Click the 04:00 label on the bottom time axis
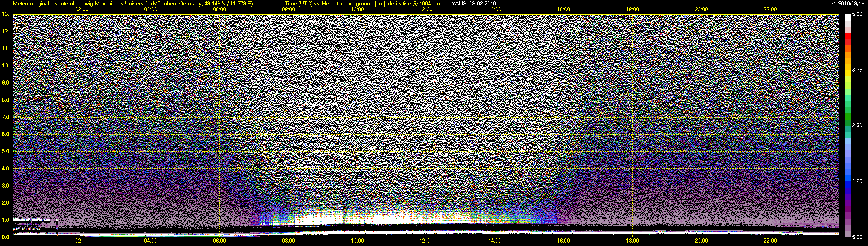The width and height of the screenshot is (868, 246). 151,241
